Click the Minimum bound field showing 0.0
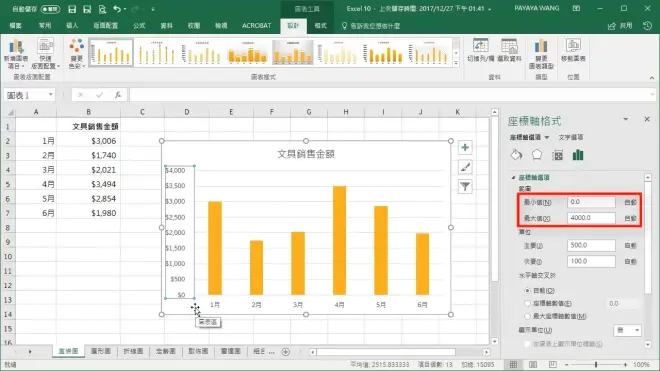 591,202
